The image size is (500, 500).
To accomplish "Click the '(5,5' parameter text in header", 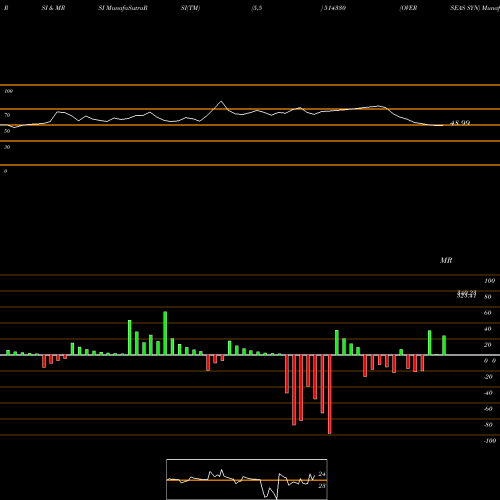I will pyautogui.click(x=257, y=8).
